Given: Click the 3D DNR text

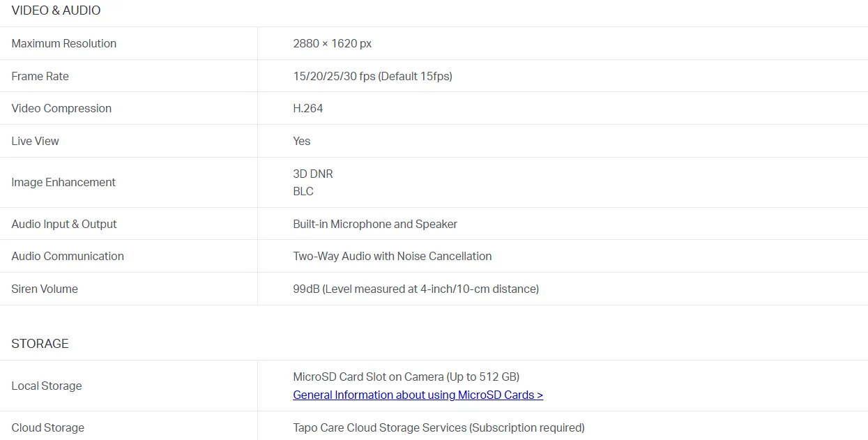Looking at the screenshot, I should [x=312, y=174].
